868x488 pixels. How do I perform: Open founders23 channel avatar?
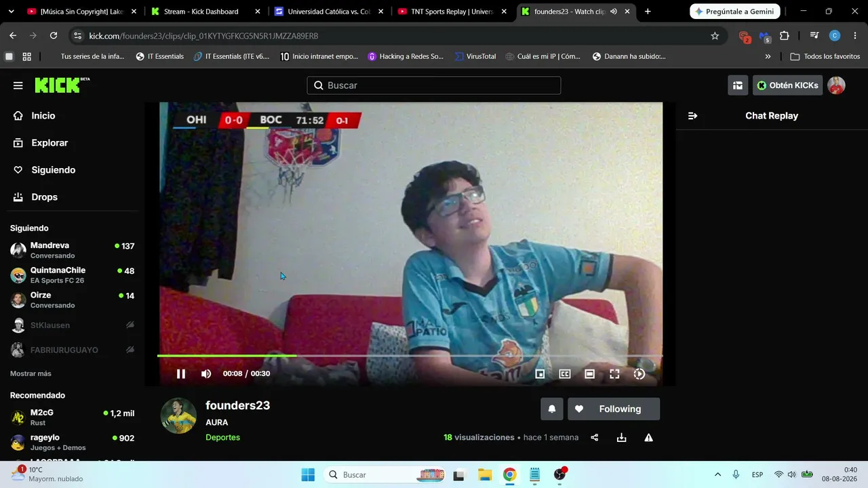[178, 415]
